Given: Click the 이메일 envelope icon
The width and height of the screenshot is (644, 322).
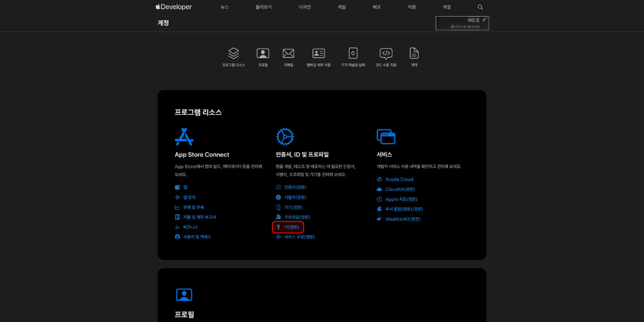Looking at the screenshot, I should (288, 53).
